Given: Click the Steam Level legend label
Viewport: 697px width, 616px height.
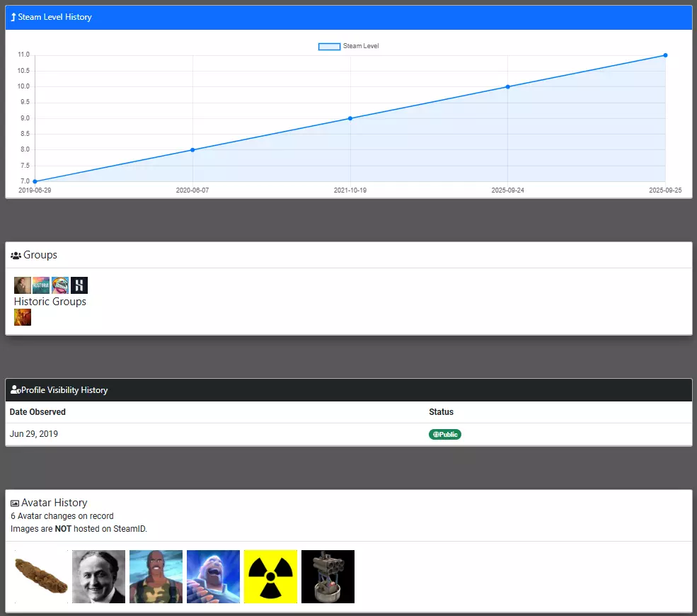Looking at the screenshot, I should [360, 46].
